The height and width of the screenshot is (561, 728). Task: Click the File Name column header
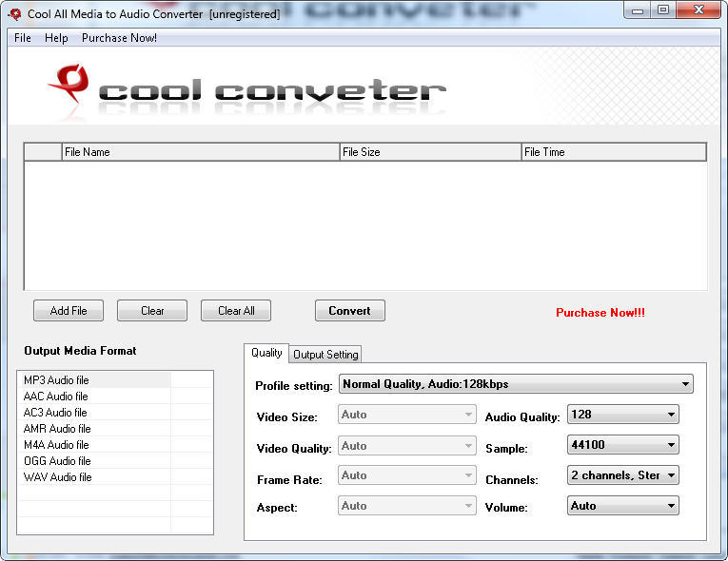(201, 152)
